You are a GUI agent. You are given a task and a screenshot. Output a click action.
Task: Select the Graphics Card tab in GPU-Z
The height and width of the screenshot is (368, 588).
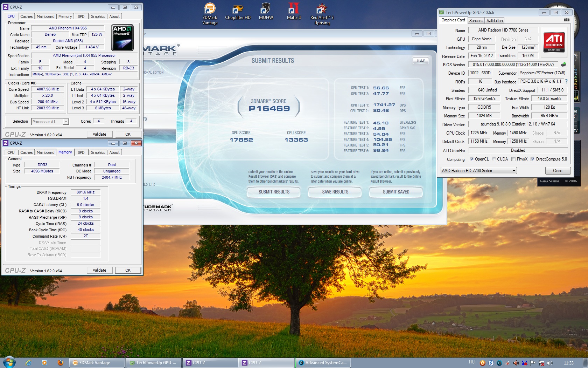tap(453, 20)
